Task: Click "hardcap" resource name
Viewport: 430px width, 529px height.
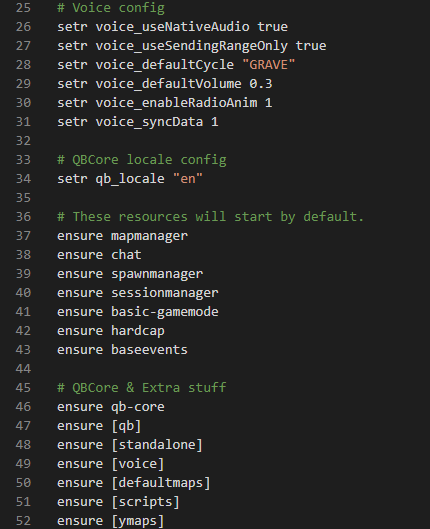Action: pos(138,331)
